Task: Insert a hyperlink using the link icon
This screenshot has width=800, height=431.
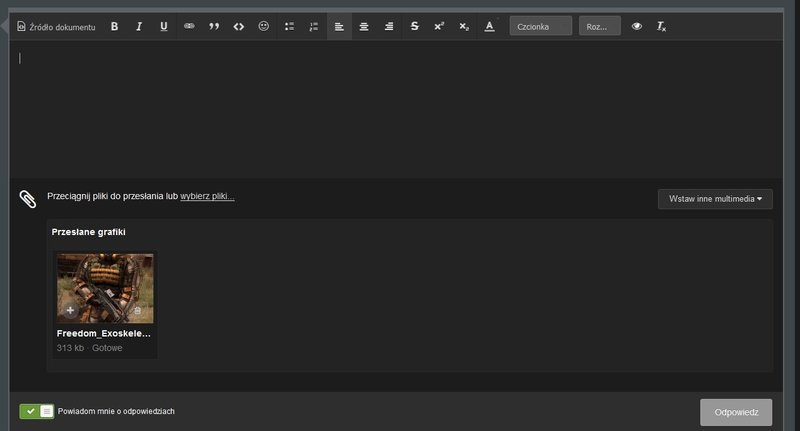Action: coord(189,27)
